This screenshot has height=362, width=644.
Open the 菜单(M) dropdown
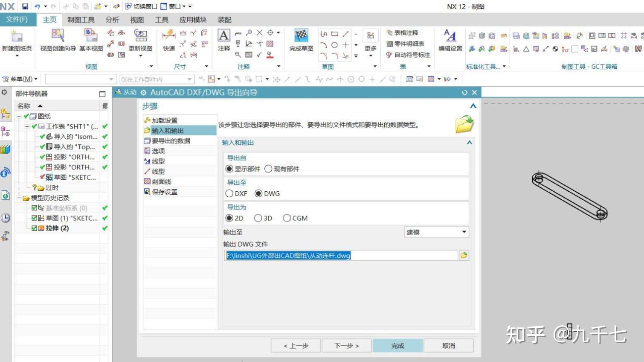[x=20, y=79]
